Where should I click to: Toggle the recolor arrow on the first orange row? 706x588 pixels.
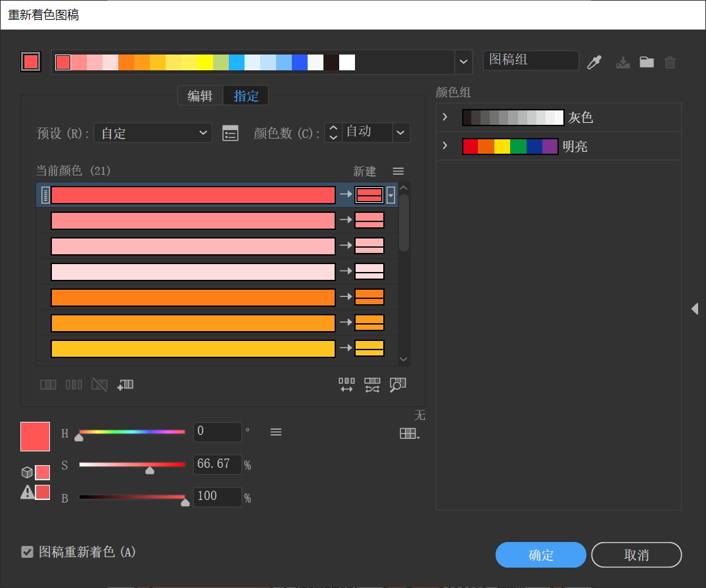(x=346, y=297)
